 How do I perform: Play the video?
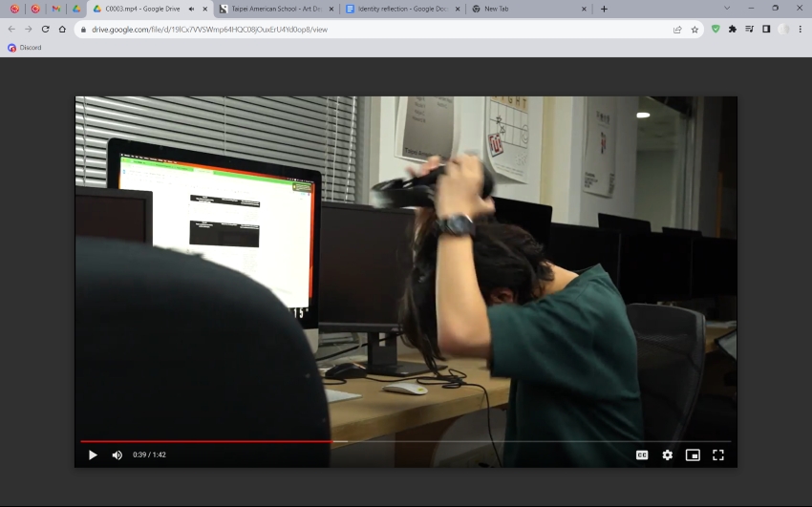(93, 454)
